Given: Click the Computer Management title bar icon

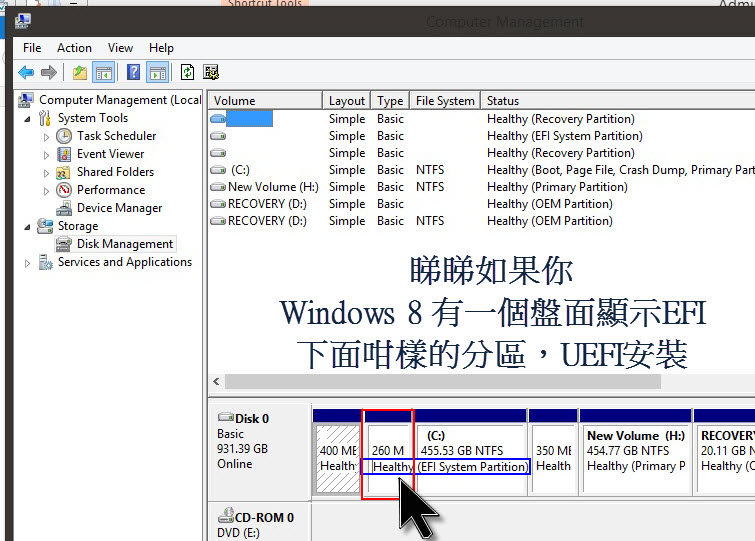Looking at the screenshot, I should coord(23,21).
